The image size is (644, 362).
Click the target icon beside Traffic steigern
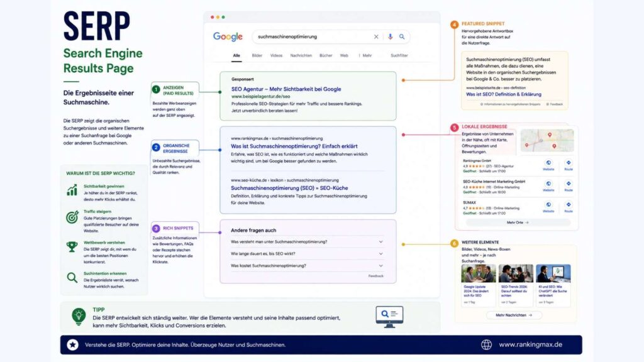tap(72, 217)
